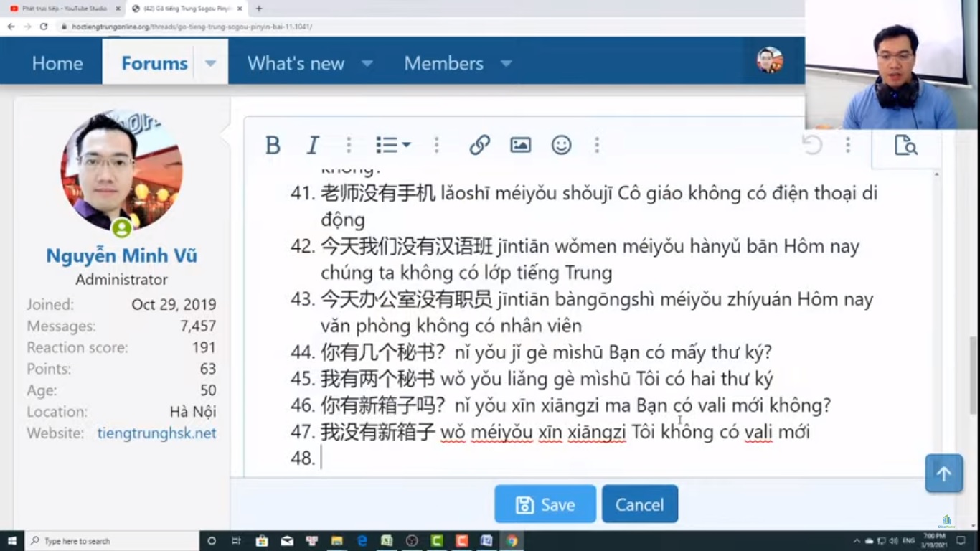Screen dimensions: 980x551
Task: Click the ENG language indicator
Action: 908,541
